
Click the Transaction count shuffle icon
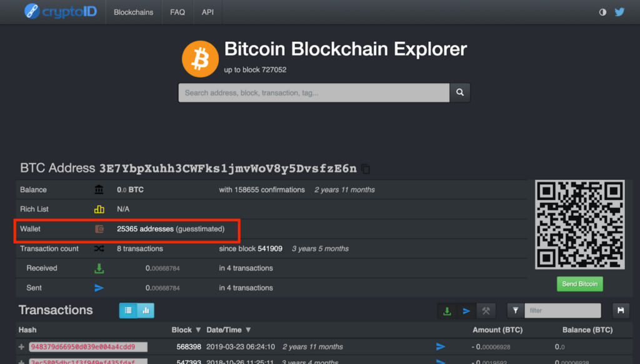(x=99, y=248)
